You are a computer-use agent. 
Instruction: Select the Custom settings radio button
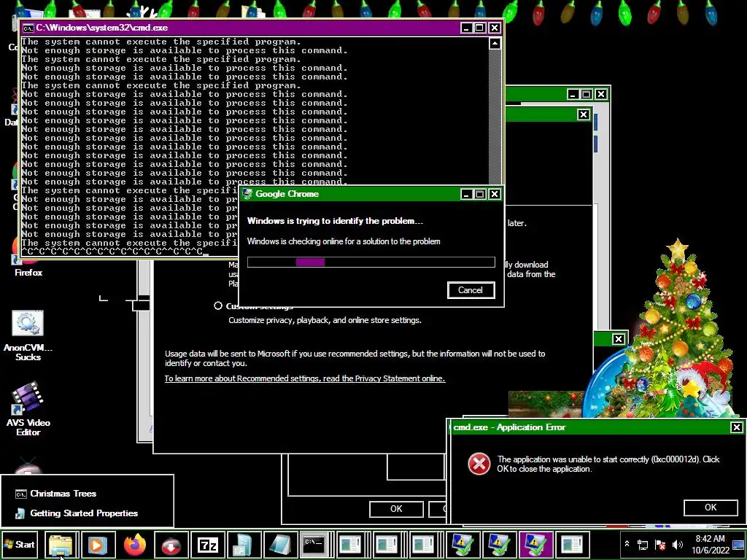click(x=218, y=306)
